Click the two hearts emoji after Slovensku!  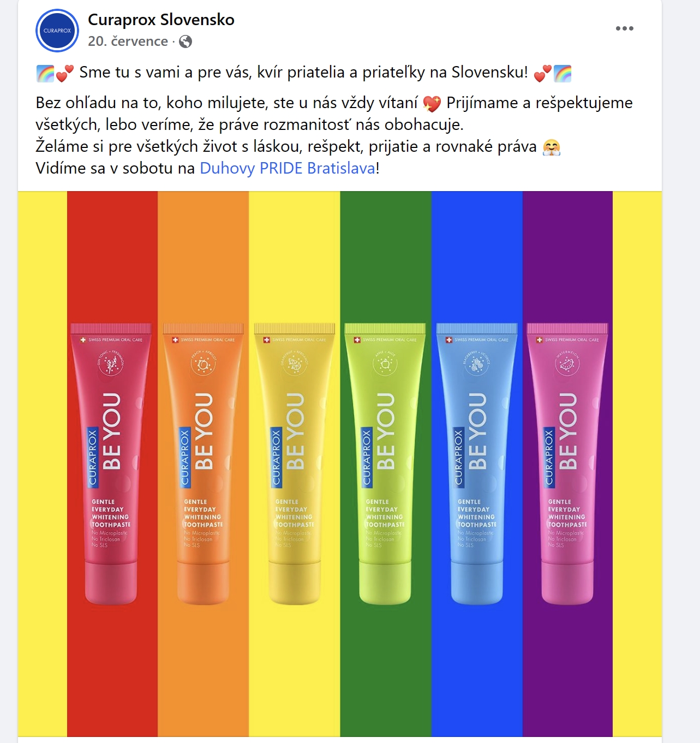(x=543, y=73)
